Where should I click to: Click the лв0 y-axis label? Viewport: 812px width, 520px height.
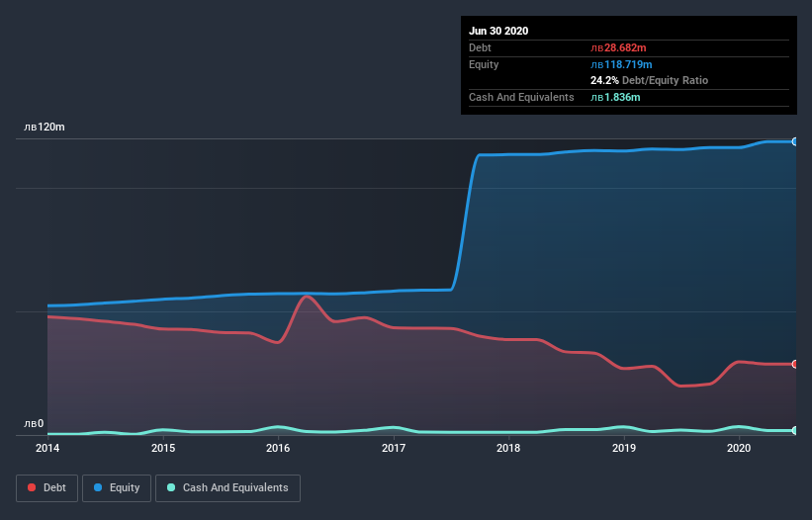[34, 424]
